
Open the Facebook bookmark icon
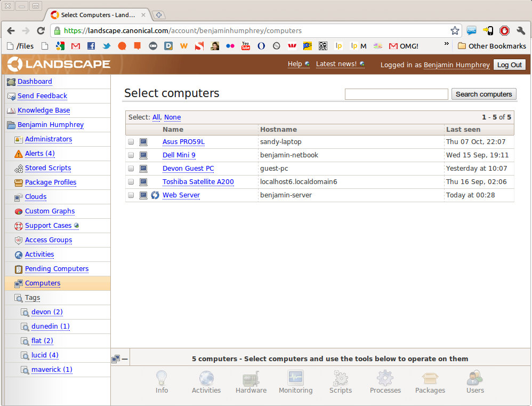coord(91,46)
